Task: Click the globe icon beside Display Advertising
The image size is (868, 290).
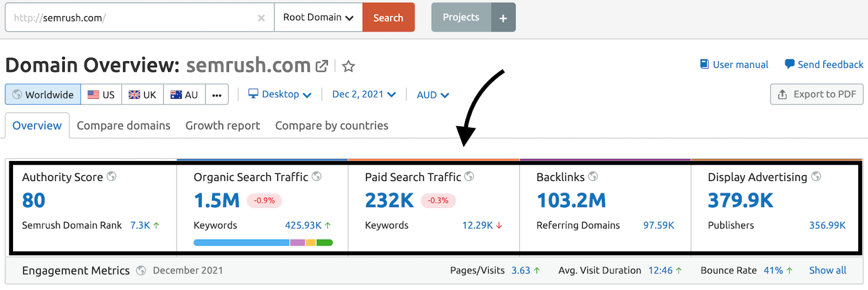Action: [x=816, y=176]
